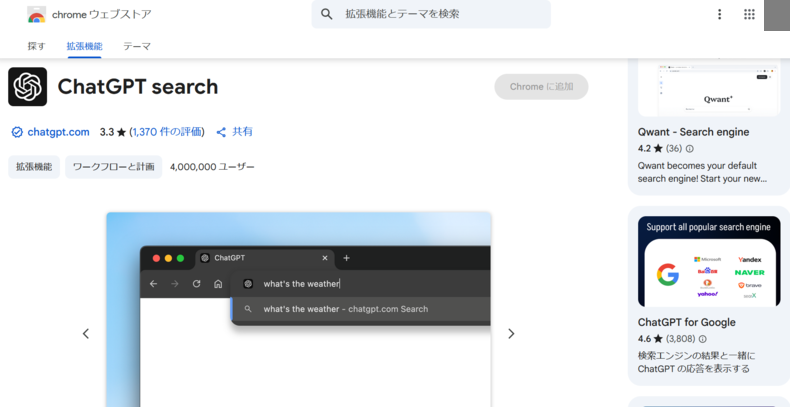Click the 検索エンジンの結果と一緒に description
Screen dimensions: 790x407
(696, 362)
